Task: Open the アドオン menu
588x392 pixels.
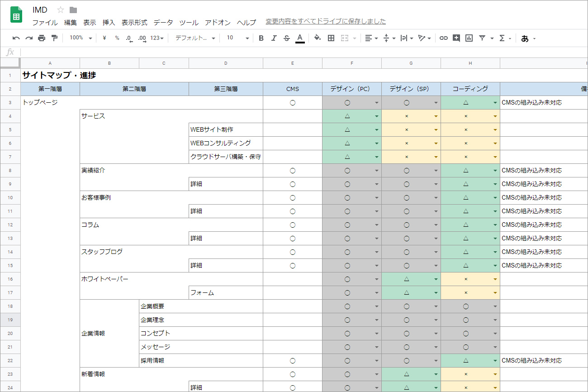Action: point(218,22)
